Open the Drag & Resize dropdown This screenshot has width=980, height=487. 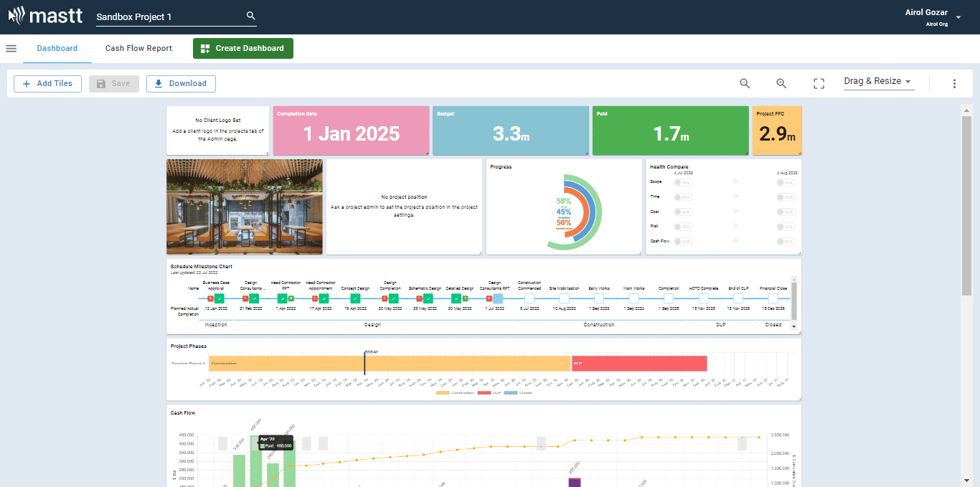pos(877,81)
